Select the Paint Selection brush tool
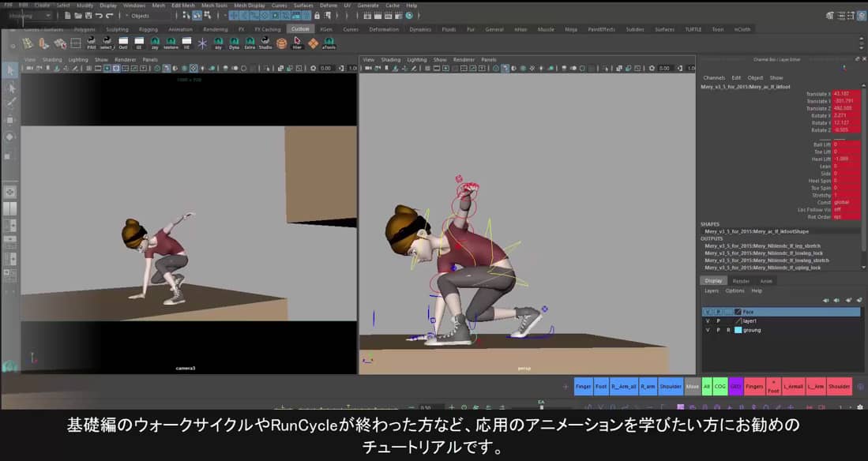Image resolution: width=868 pixels, height=461 pixels. pos(10,103)
